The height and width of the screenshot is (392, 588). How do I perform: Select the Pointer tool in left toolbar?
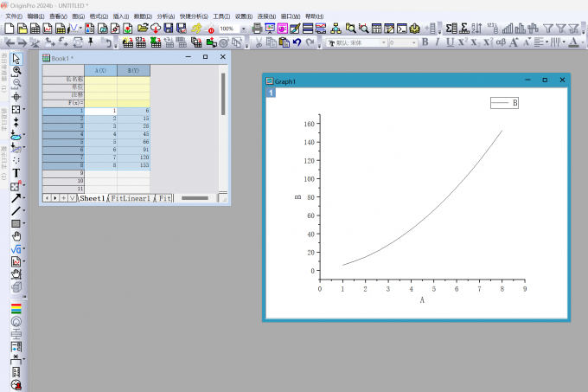tap(16, 59)
